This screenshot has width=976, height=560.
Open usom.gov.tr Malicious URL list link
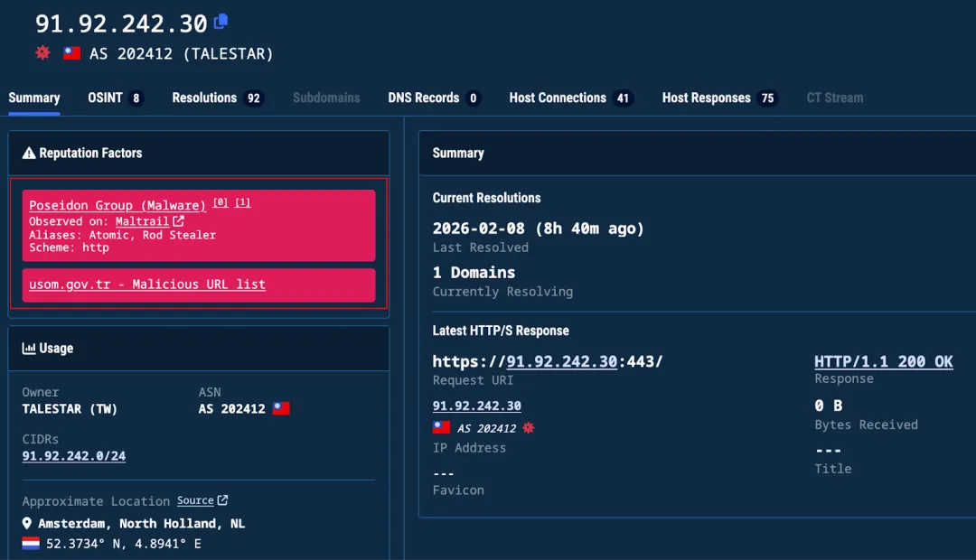147,285
